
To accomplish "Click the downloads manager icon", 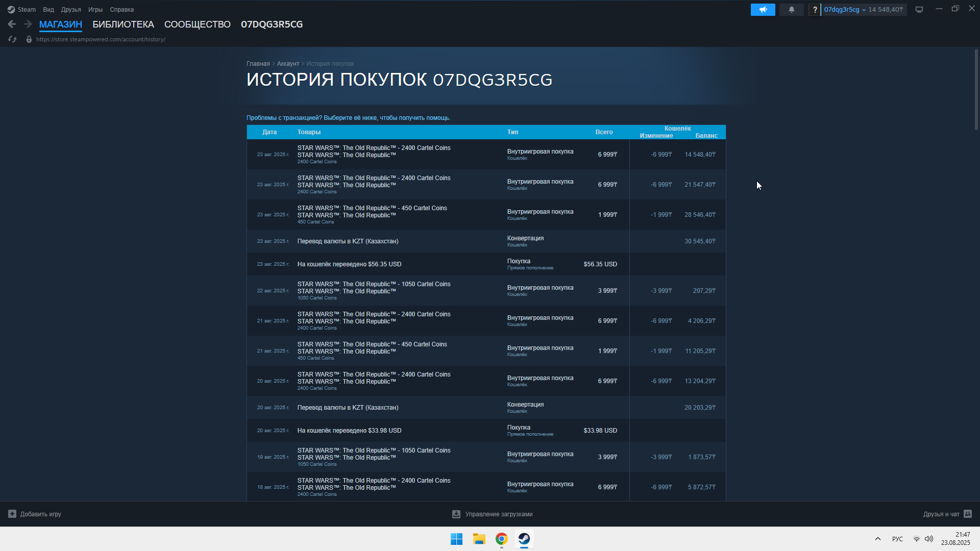I will 456,514.
